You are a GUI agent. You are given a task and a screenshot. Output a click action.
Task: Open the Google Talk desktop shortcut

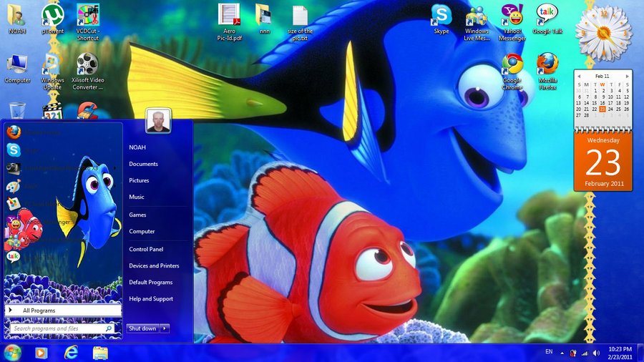click(x=547, y=16)
